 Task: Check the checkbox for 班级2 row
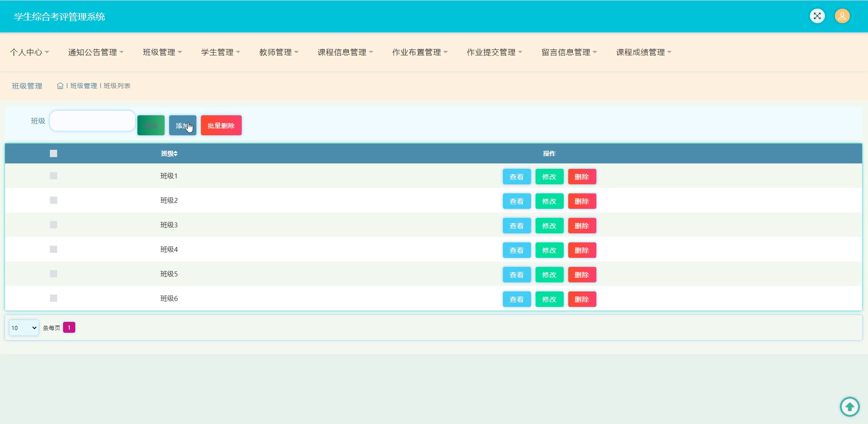click(54, 200)
